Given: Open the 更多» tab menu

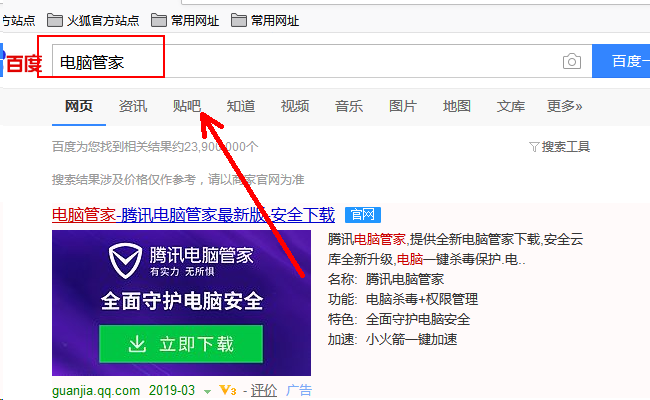Looking at the screenshot, I should point(565,106).
